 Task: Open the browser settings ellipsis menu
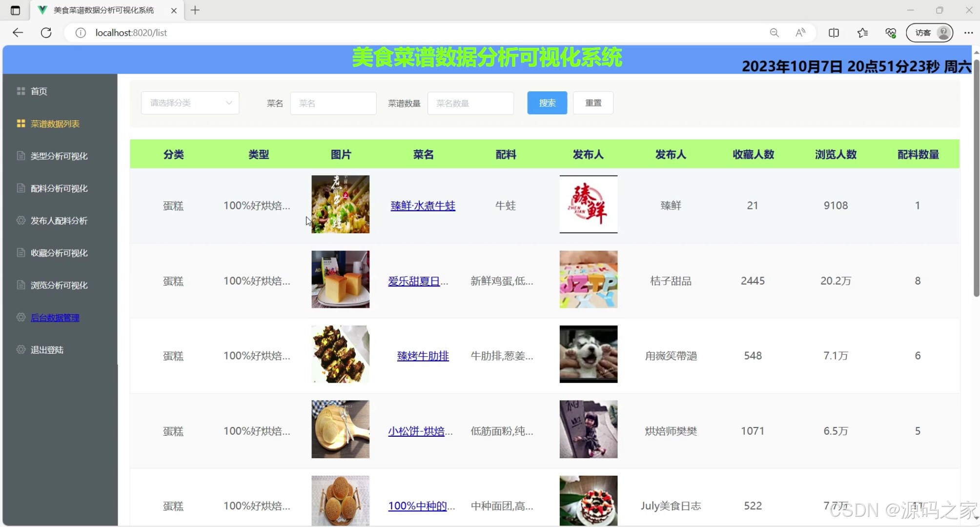pos(969,33)
